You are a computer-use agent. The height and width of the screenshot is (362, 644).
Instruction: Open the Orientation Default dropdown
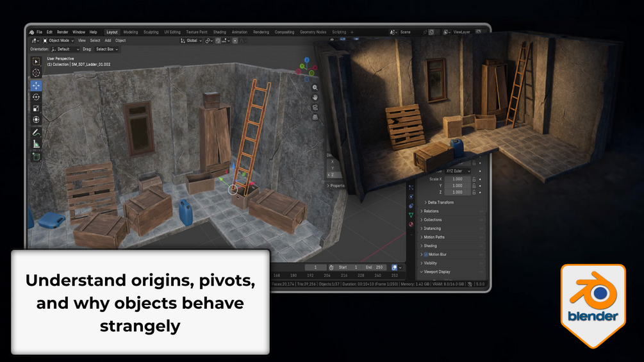(x=65, y=49)
